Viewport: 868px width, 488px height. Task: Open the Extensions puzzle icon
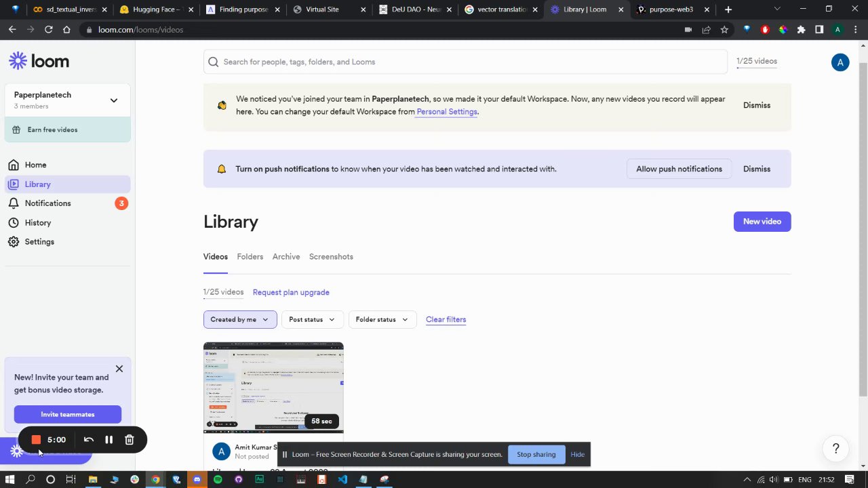[801, 30]
